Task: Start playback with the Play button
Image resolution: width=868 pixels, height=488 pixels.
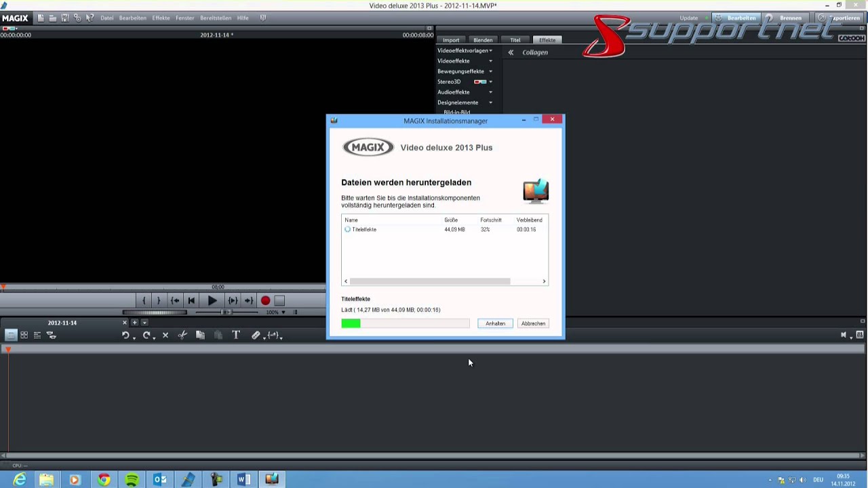Action: 212,301
